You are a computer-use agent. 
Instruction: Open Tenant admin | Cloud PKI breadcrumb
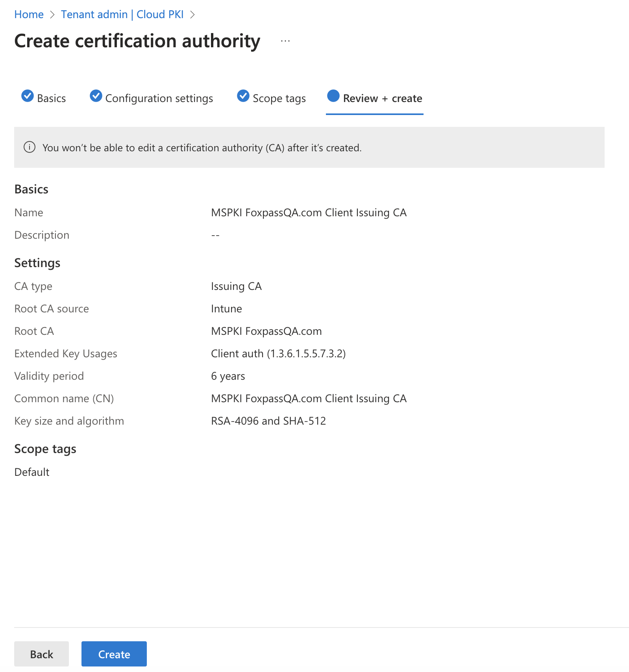(x=122, y=15)
